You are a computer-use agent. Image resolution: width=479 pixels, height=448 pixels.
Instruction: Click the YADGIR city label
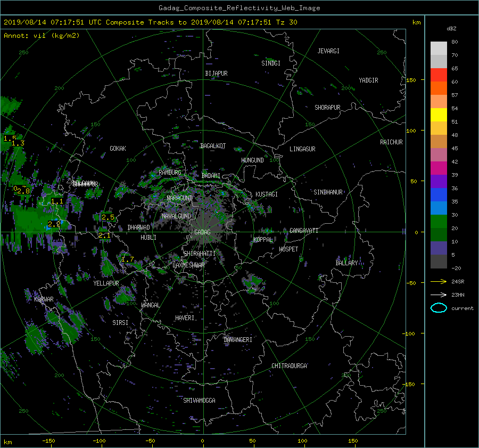click(368, 80)
